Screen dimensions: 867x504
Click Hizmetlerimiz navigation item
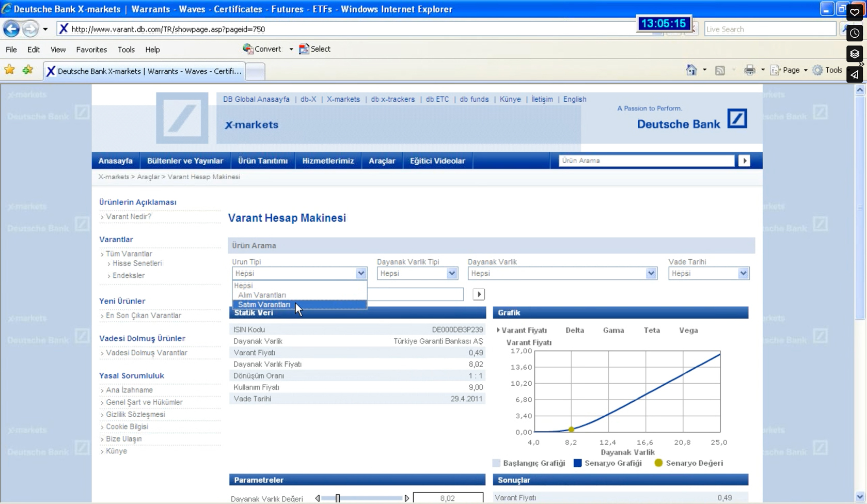pos(328,161)
